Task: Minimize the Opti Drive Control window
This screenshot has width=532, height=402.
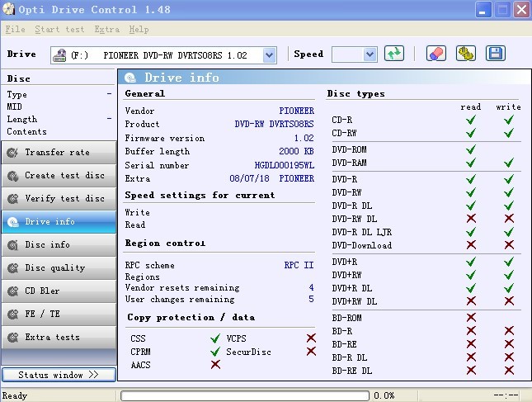Action: 483,10
